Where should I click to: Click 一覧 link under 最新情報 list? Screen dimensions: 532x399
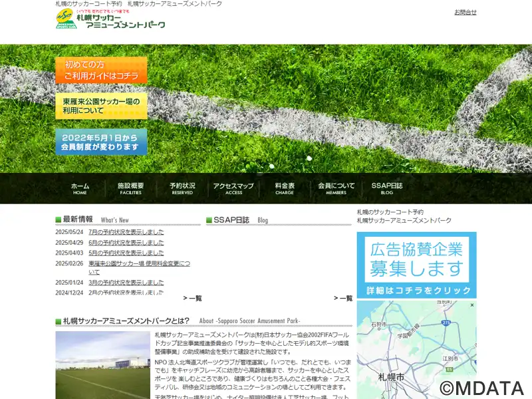(192, 298)
